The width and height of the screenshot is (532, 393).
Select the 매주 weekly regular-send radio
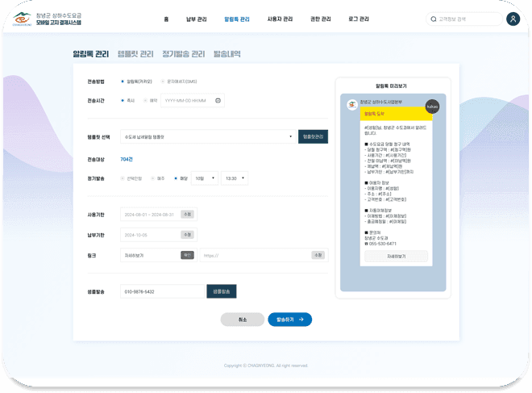(152, 178)
